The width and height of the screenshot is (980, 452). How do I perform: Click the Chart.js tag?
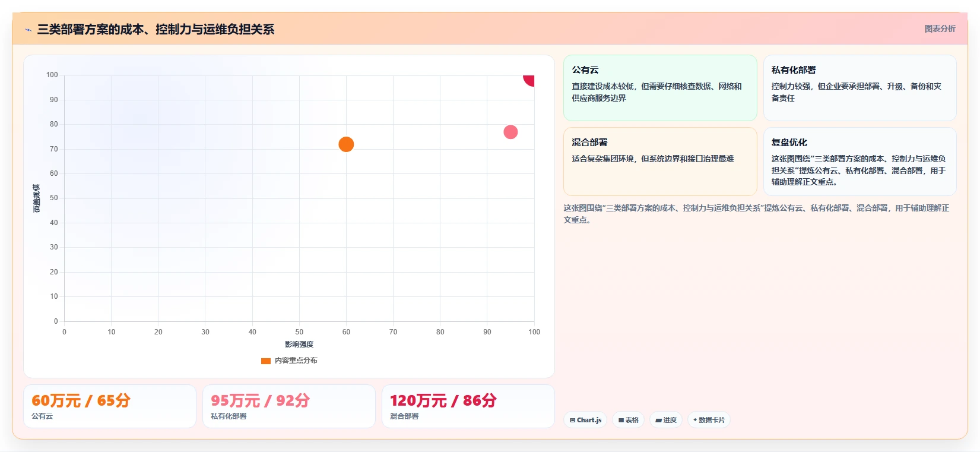(x=585, y=420)
